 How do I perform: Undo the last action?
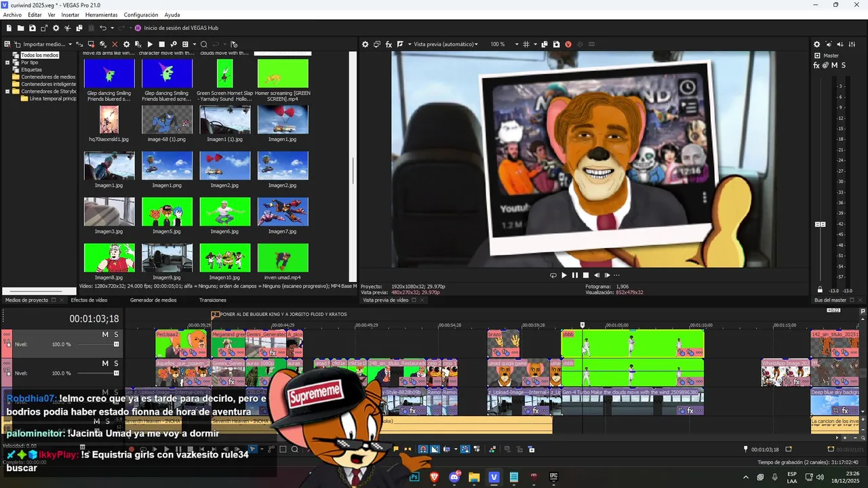point(102,28)
